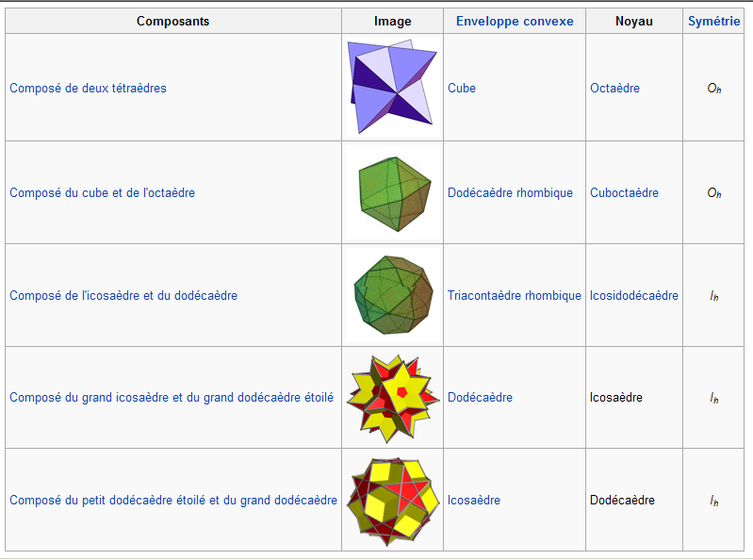
Task: Open the 'Octaèdre' link
Action: point(614,88)
